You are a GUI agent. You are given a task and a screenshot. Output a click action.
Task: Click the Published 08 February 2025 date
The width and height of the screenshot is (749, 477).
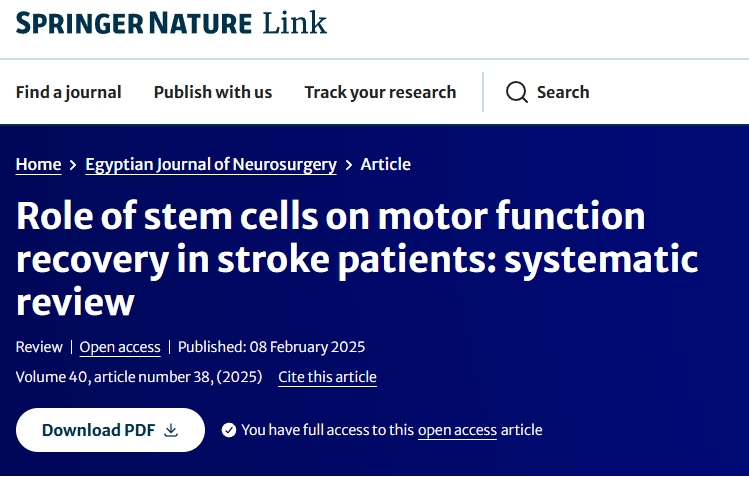tap(271, 347)
